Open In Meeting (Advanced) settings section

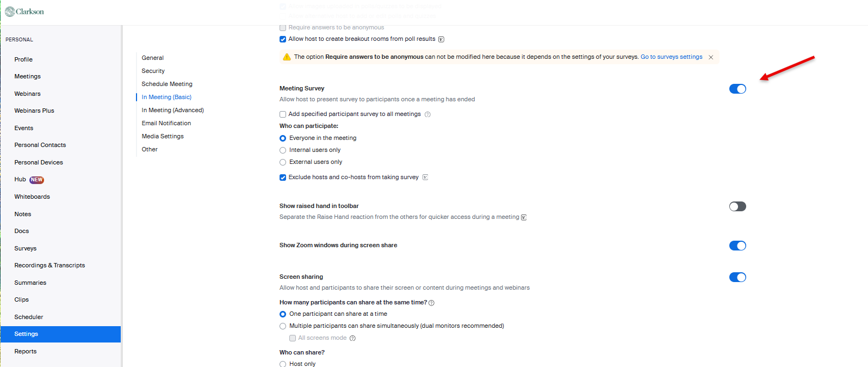click(172, 110)
